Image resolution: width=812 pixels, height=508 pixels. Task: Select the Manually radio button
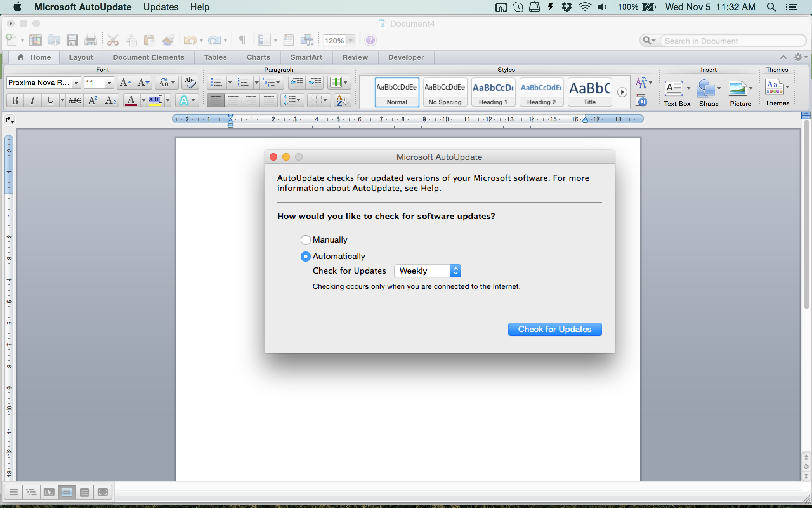pos(305,239)
